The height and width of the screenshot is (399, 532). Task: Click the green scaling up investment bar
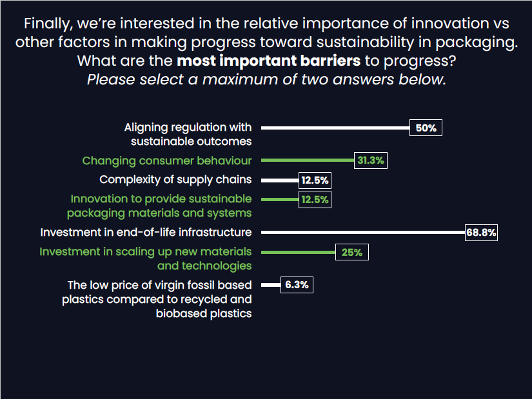tap(298, 252)
